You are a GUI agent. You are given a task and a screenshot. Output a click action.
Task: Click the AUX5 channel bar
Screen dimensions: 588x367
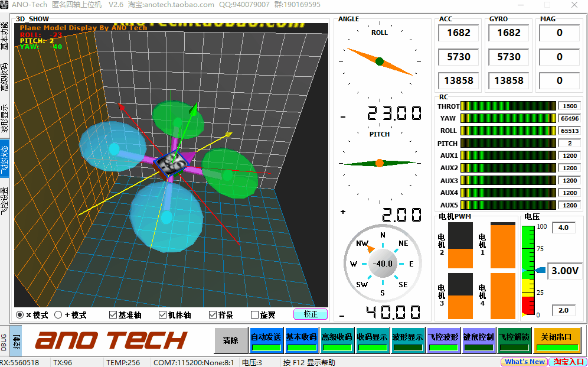click(508, 205)
